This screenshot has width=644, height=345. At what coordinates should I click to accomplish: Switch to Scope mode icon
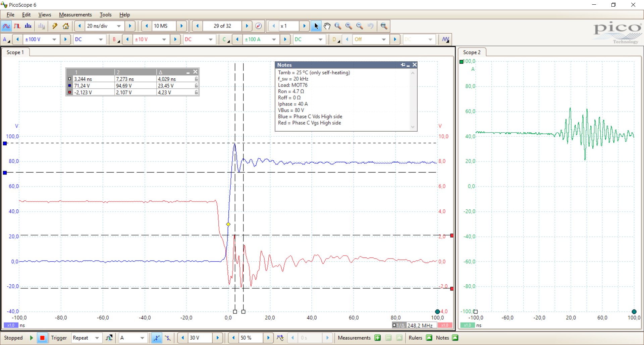[6, 26]
